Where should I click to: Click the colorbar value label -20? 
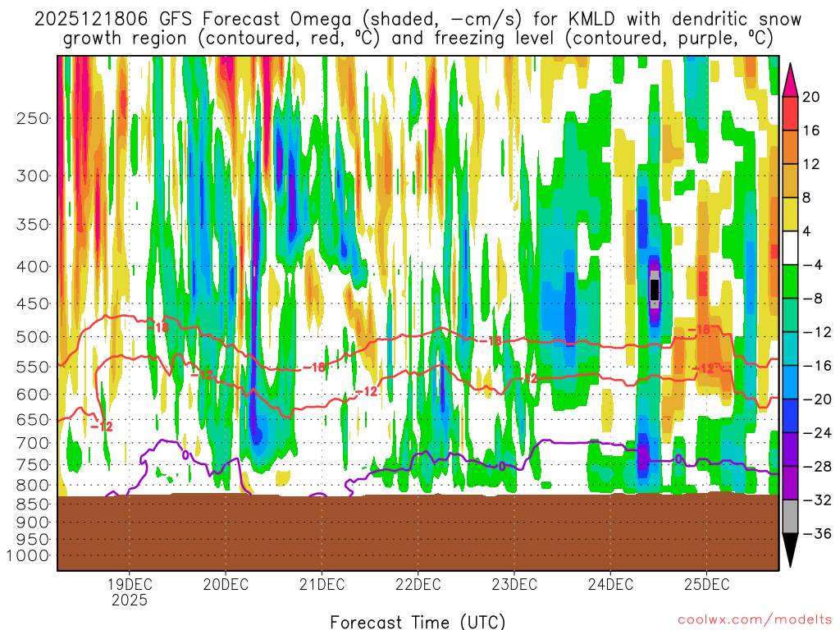tap(818, 399)
